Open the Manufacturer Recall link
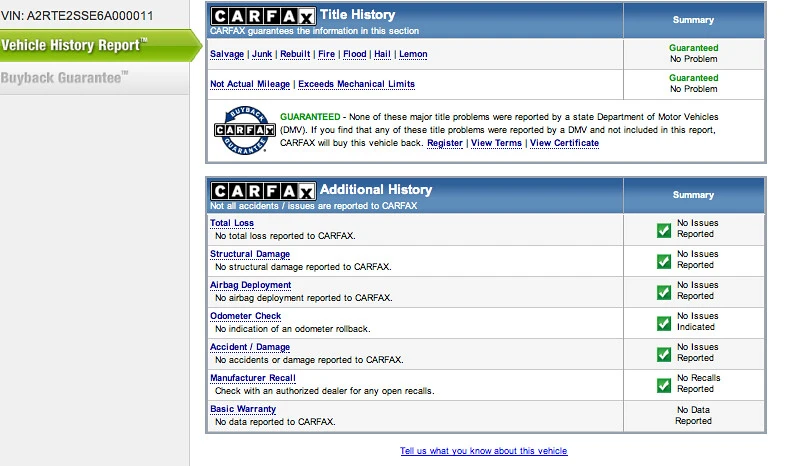Viewport: 790px width, 466px height. (x=253, y=378)
